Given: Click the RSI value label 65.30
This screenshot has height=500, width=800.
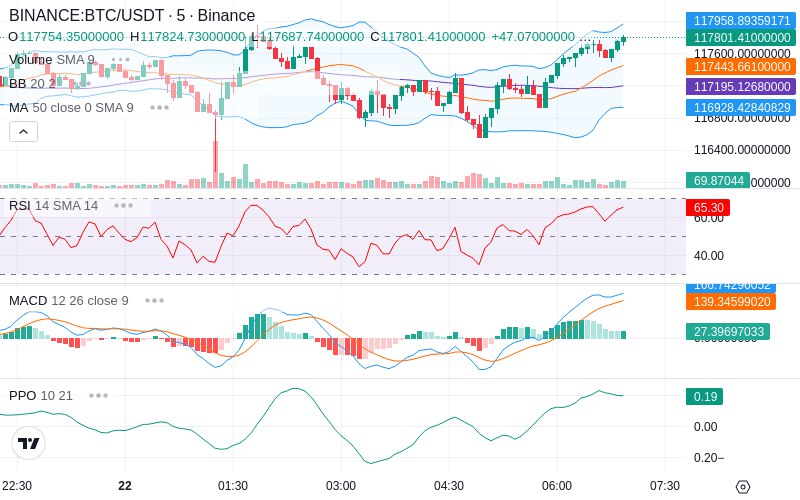Looking at the screenshot, I should coord(708,208).
